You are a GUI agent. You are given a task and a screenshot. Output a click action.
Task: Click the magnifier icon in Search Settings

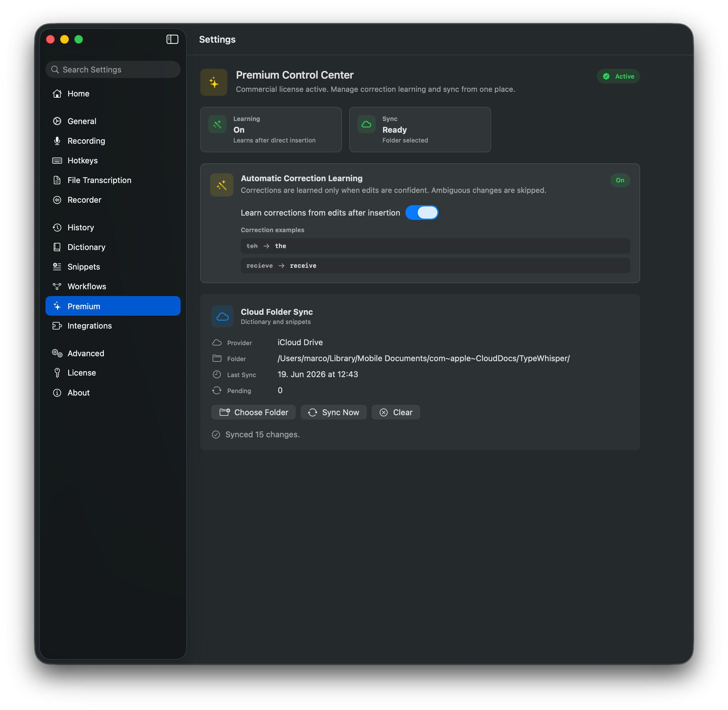tap(55, 69)
